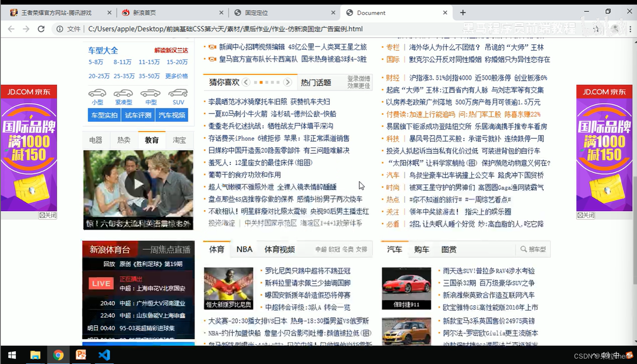The image size is (637, 364).
Task: Open the 财经 category link
Action: (392, 77)
